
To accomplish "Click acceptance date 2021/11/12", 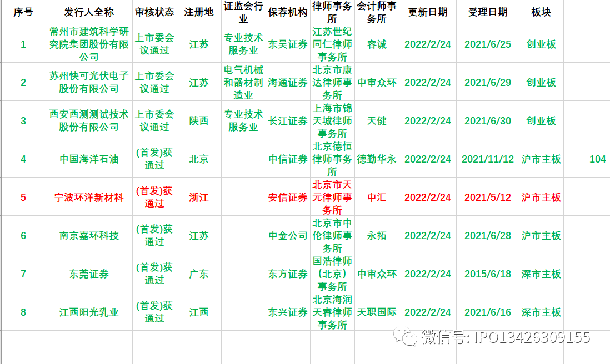I will [487, 159].
